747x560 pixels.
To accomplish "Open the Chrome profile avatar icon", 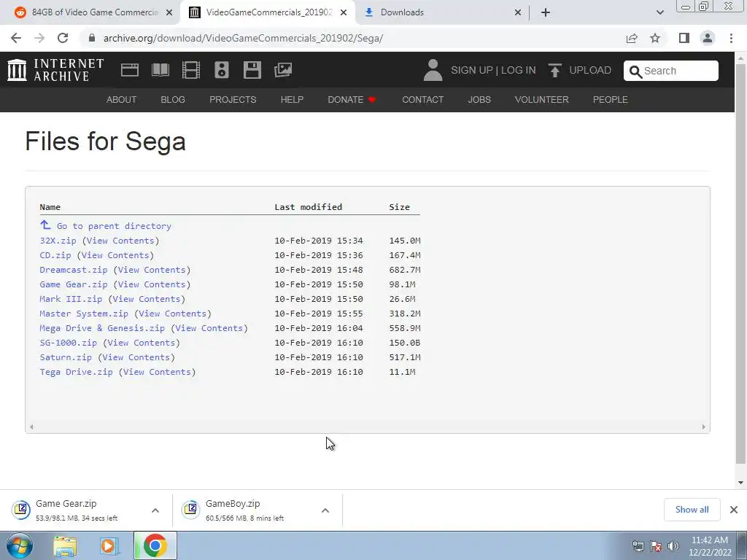I will [708, 38].
